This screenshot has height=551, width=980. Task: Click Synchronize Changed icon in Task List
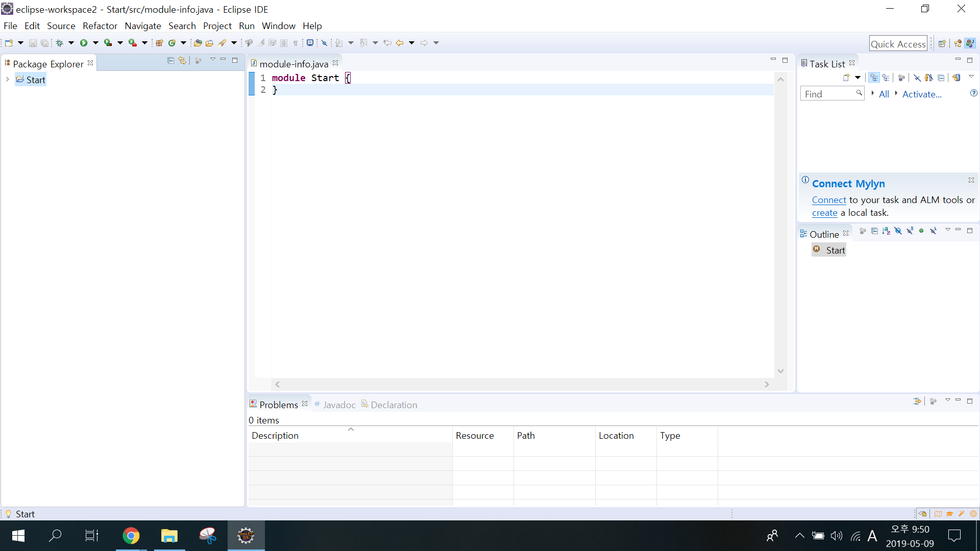pyautogui.click(x=957, y=78)
